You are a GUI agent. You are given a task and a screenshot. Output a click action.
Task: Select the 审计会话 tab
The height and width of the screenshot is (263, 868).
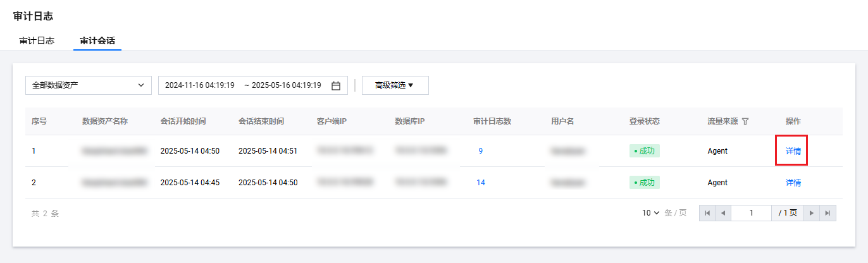[97, 40]
